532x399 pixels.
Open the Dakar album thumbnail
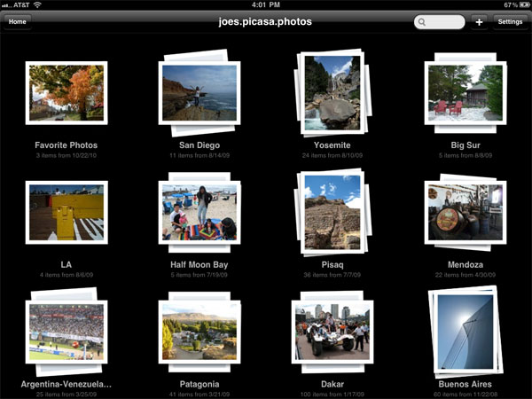pyautogui.click(x=332, y=332)
